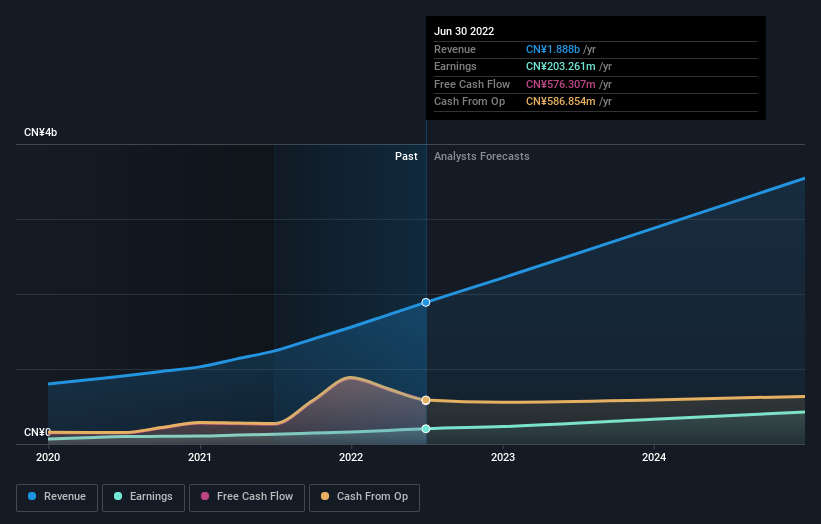821x524 pixels.
Task: Click the 2021 x-axis label
Action: tap(199, 458)
